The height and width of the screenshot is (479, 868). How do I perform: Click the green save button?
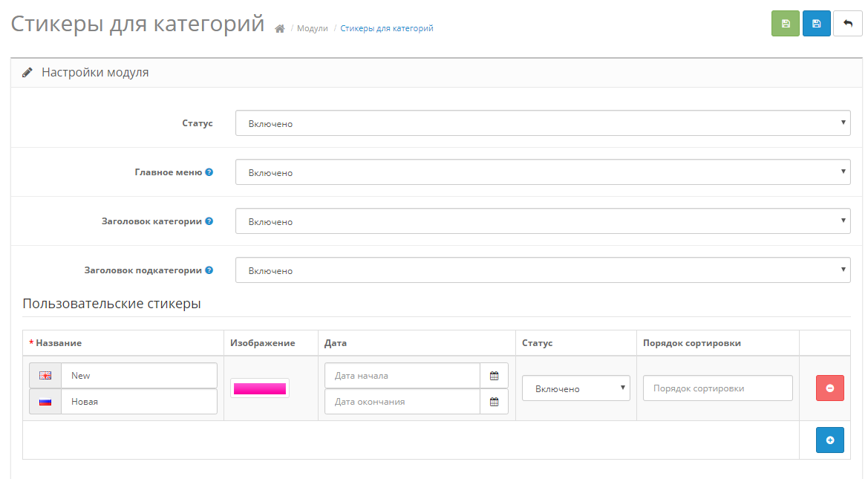(x=786, y=24)
